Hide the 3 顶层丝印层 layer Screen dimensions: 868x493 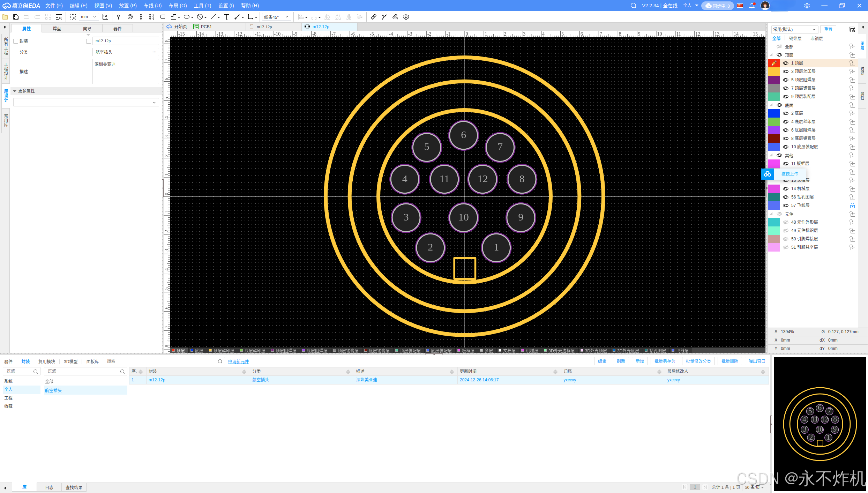786,72
